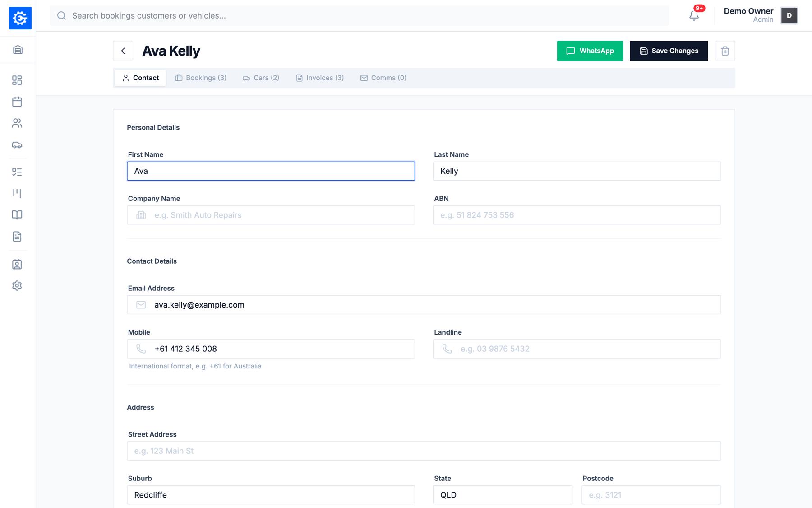Open the document invoices icon in the sidebar
Image resolution: width=812 pixels, height=508 pixels.
tap(17, 237)
